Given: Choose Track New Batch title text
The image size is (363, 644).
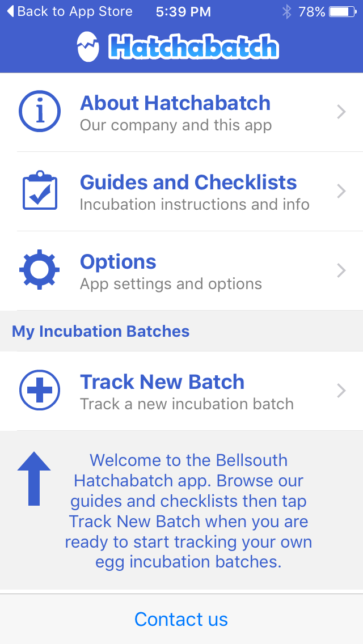Looking at the screenshot, I should tap(162, 382).
